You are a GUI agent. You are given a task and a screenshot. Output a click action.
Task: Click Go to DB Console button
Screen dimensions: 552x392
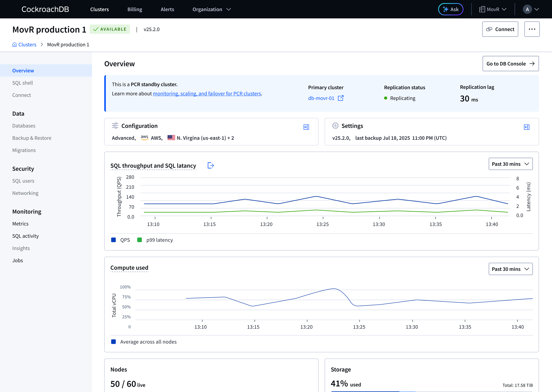coord(510,64)
